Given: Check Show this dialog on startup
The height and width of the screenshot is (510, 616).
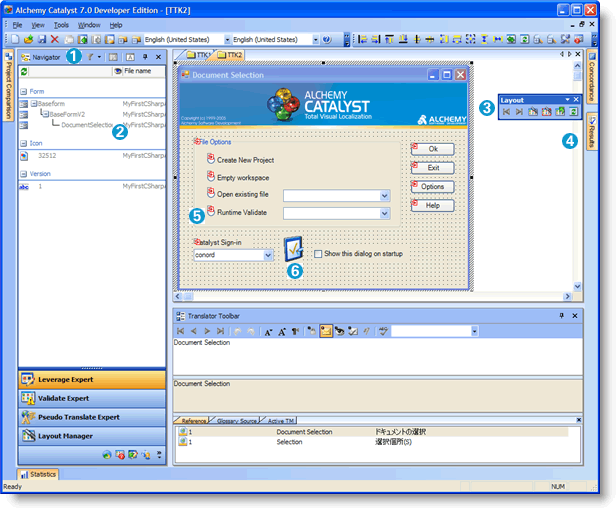Looking at the screenshot, I should (318, 254).
